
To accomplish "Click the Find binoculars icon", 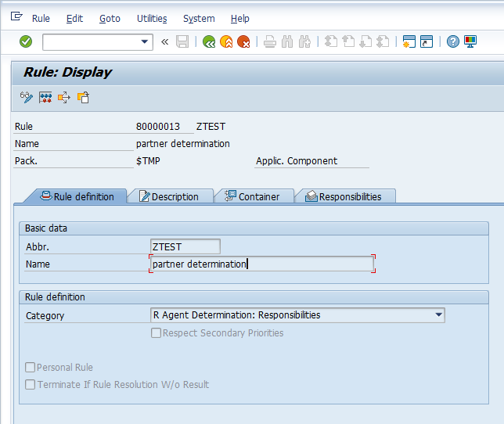I will pyautogui.click(x=287, y=41).
